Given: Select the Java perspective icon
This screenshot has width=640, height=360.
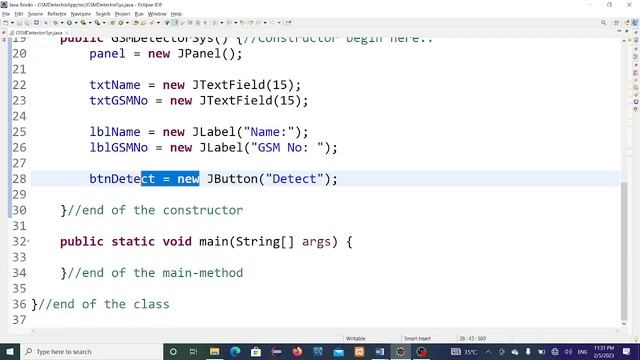Looking at the screenshot, I should click(x=635, y=23).
